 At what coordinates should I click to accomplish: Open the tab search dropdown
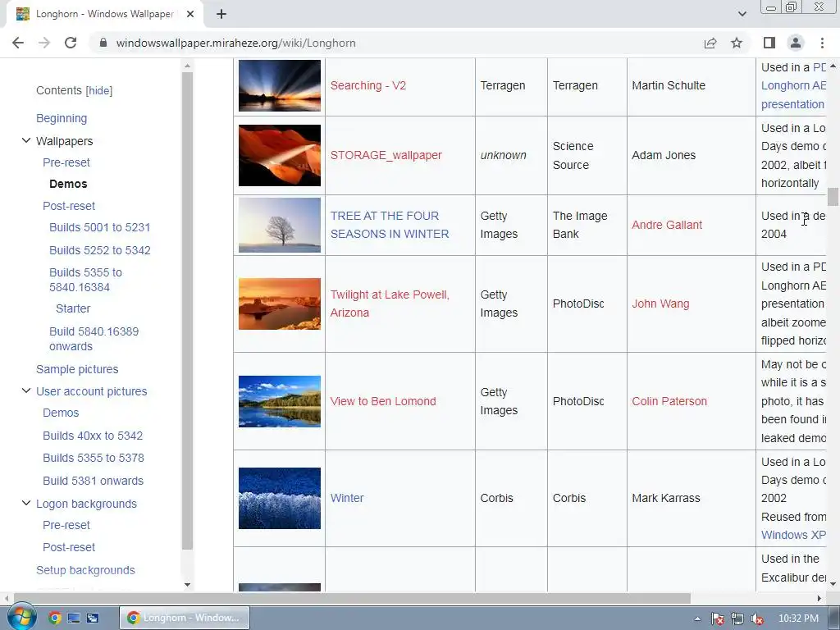pyautogui.click(x=742, y=14)
